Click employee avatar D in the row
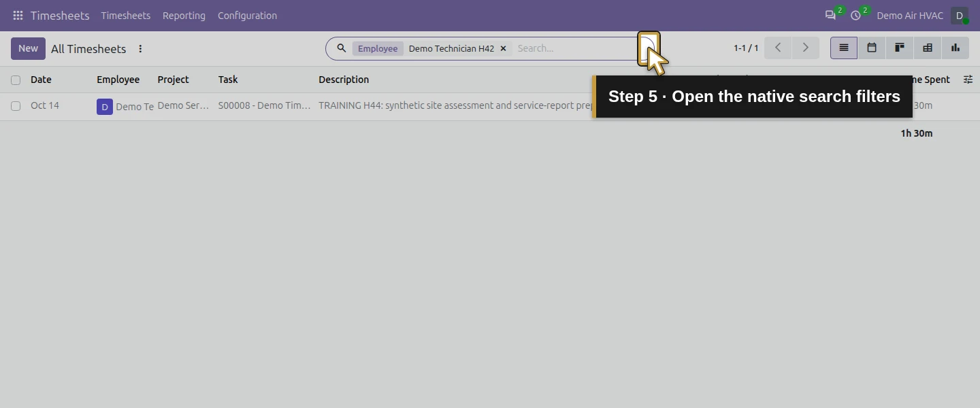980x408 pixels. (x=105, y=107)
